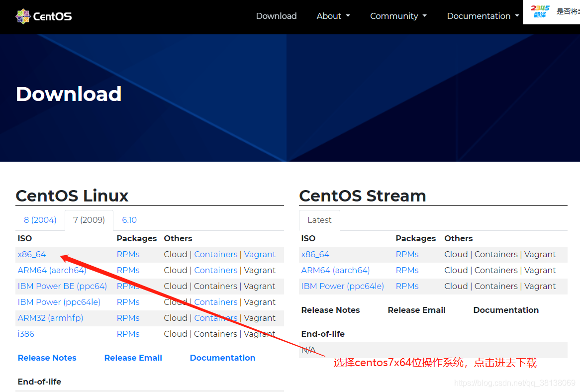
Task: Select the Latest tab under CentOS Stream
Action: pos(319,220)
